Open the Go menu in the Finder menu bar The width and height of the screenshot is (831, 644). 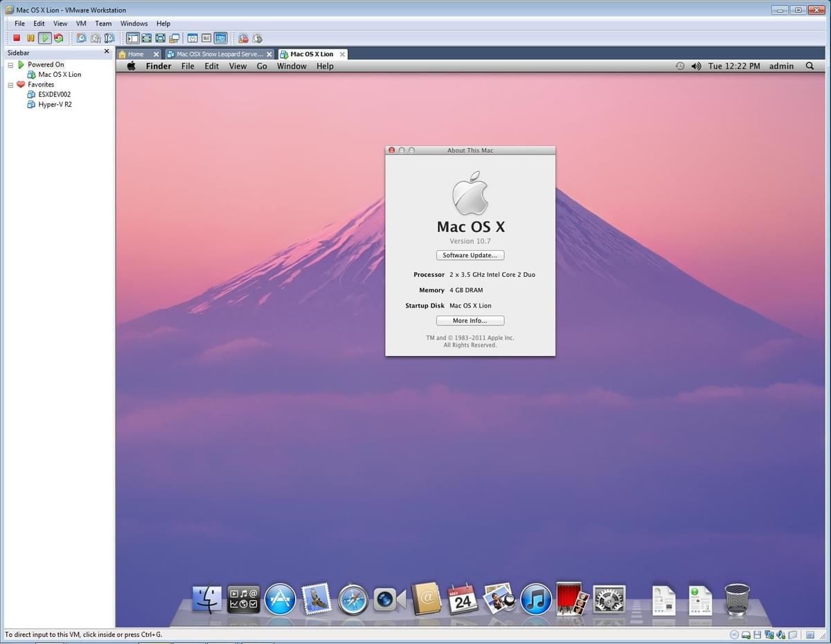click(262, 66)
